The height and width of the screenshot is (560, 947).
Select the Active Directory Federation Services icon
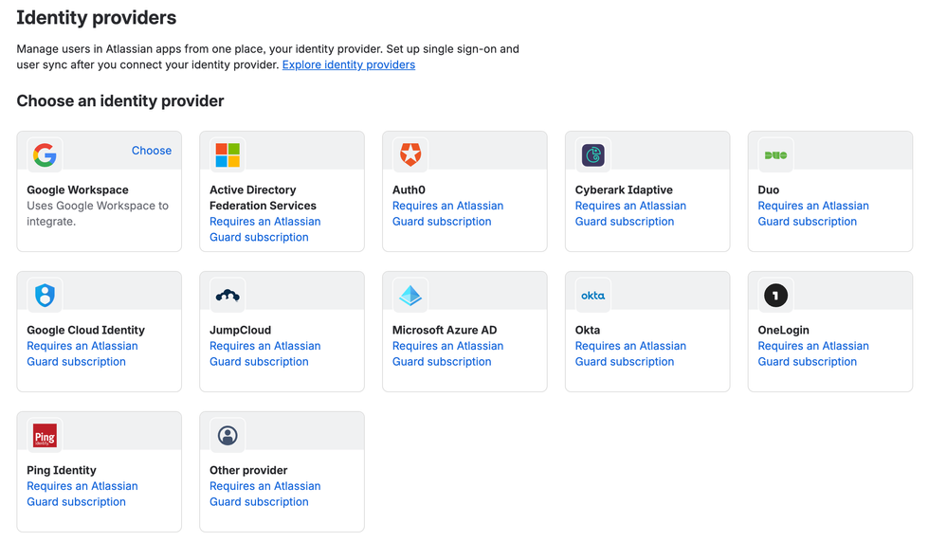pos(228,155)
